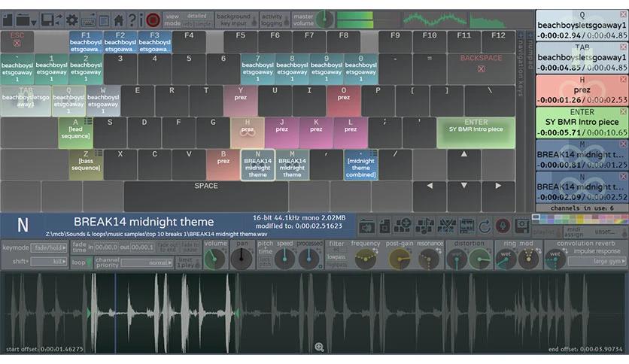
Task: Select the lowpass filter type
Action: [x=336, y=257]
